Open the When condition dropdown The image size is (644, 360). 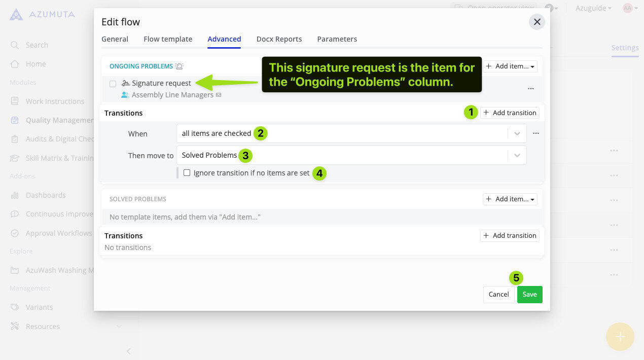pos(517,133)
